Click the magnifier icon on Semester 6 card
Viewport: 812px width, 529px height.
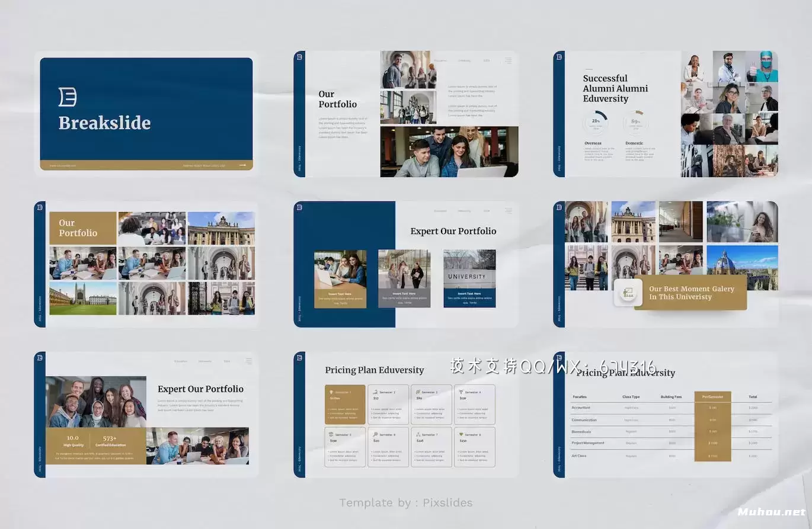coord(375,434)
